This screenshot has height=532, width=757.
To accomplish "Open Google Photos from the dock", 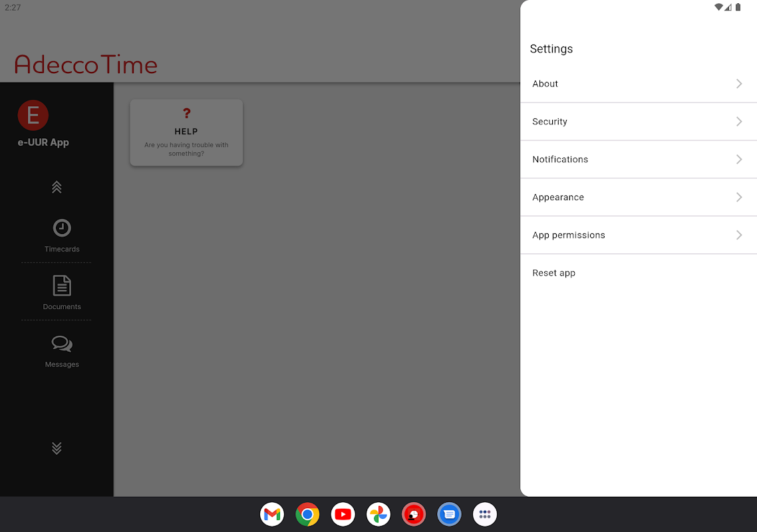I will click(378, 515).
